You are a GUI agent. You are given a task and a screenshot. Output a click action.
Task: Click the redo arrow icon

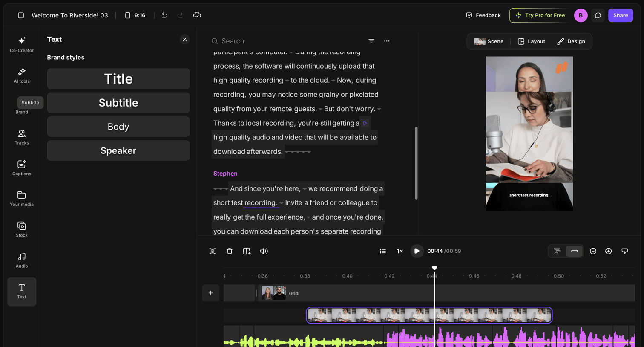(x=180, y=15)
